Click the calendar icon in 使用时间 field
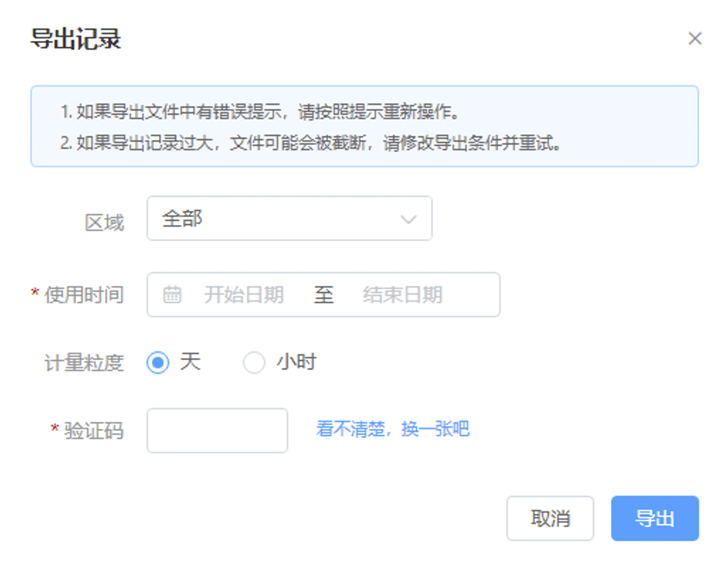 coord(172,295)
